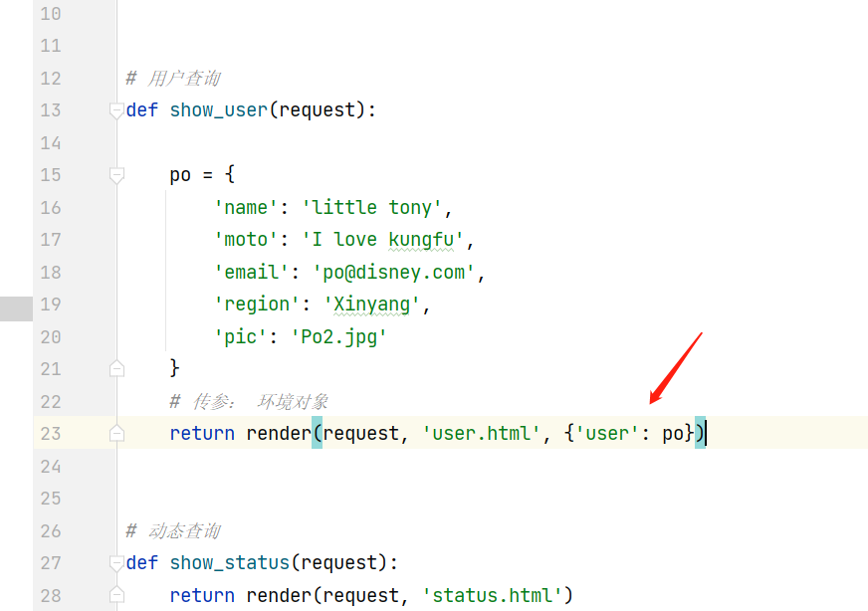Click the 'moto' dictionary key

(246, 240)
